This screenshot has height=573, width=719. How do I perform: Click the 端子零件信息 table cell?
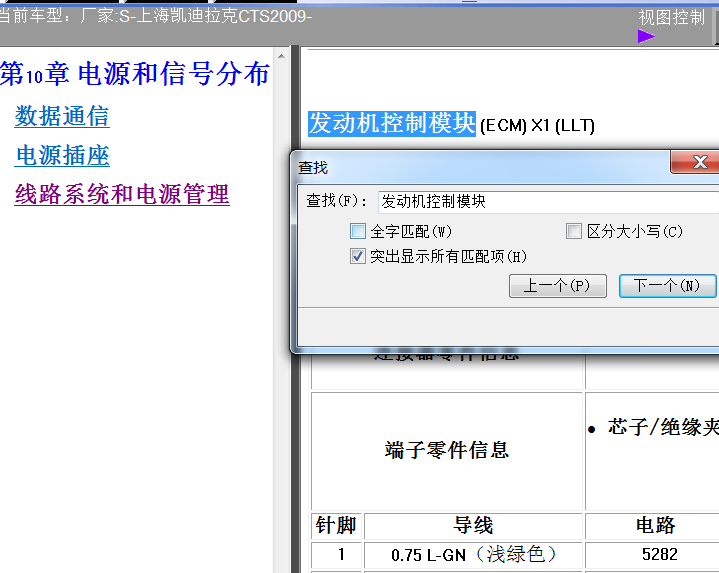[447, 451]
